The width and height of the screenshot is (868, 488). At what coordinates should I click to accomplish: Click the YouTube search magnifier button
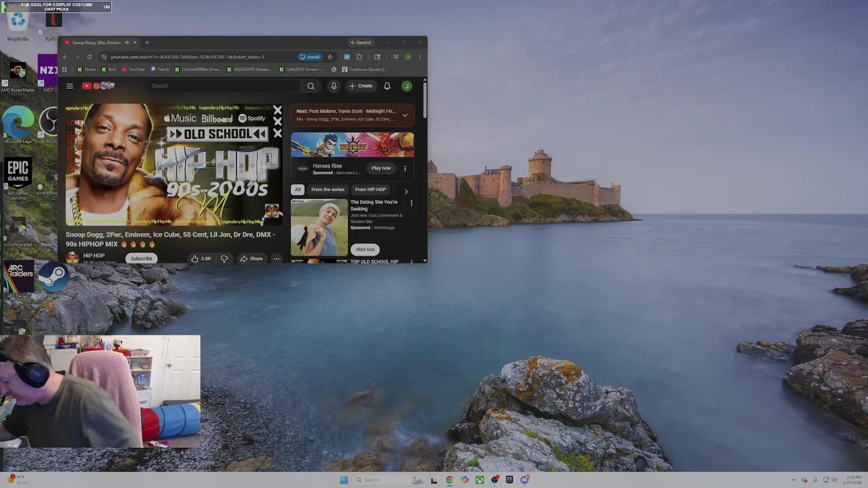coord(311,86)
